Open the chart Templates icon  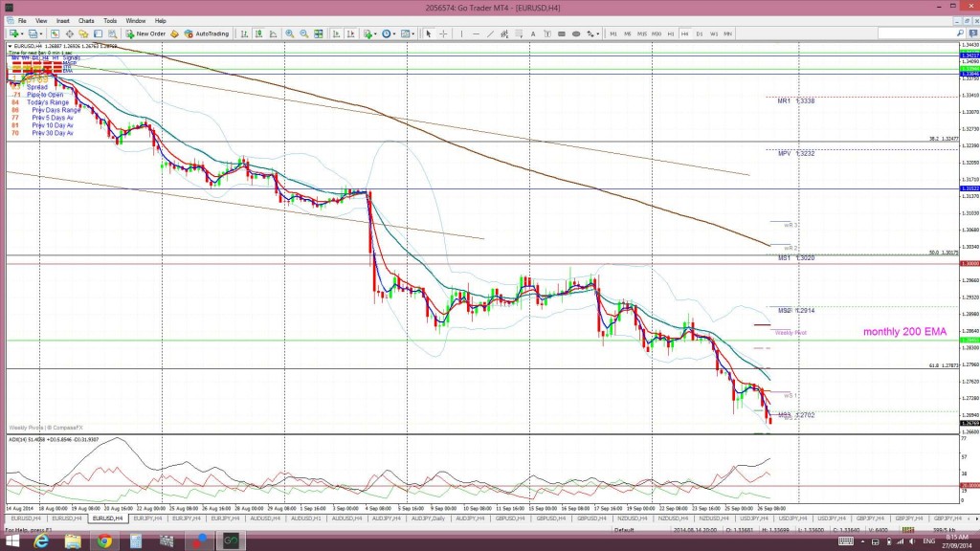point(405,33)
